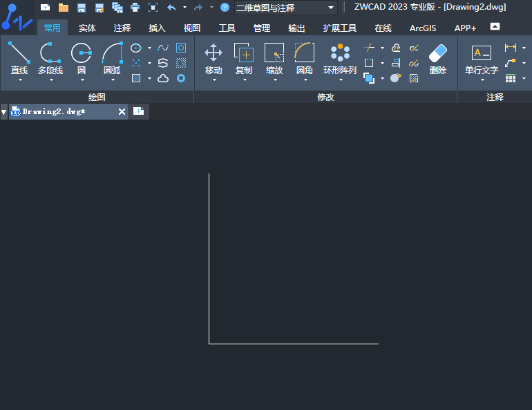Click the Table grid icon

point(511,78)
